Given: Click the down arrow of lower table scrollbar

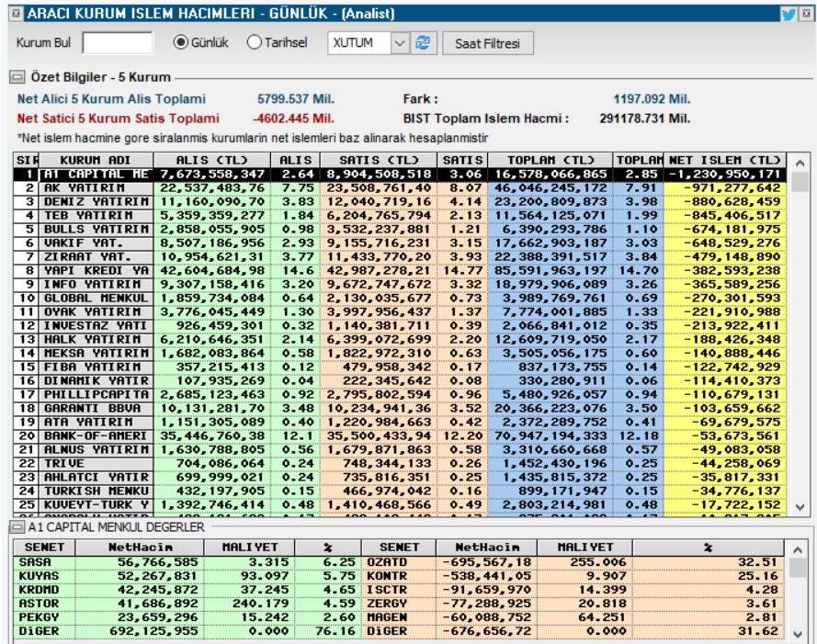Looking at the screenshot, I should 797,634.
